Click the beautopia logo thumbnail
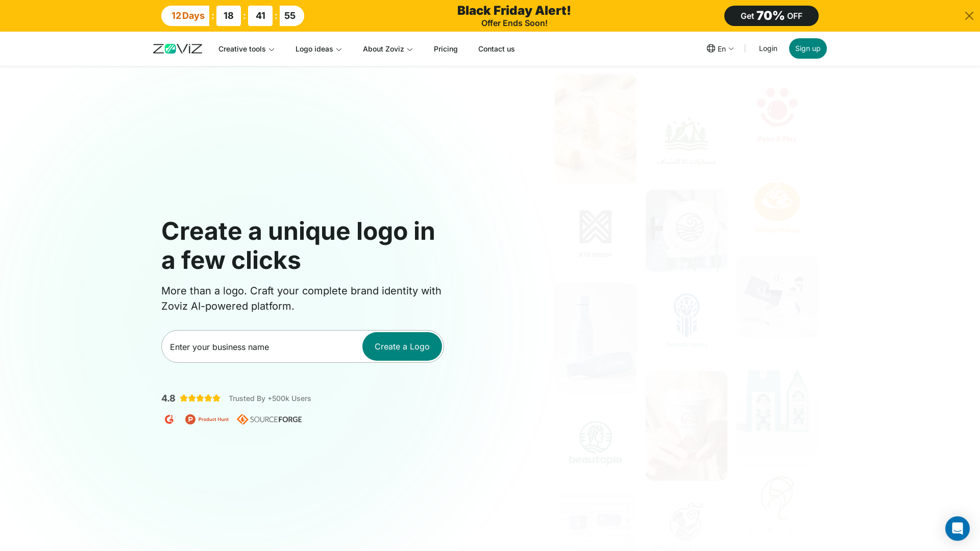 point(595,443)
